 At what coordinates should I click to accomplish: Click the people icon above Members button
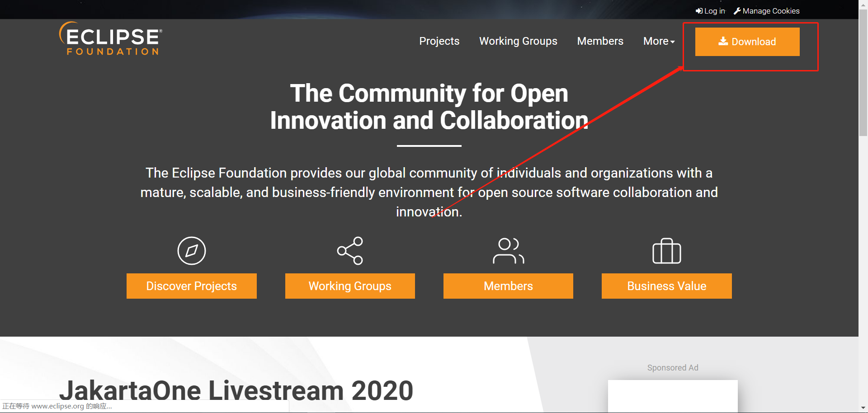(x=508, y=251)
